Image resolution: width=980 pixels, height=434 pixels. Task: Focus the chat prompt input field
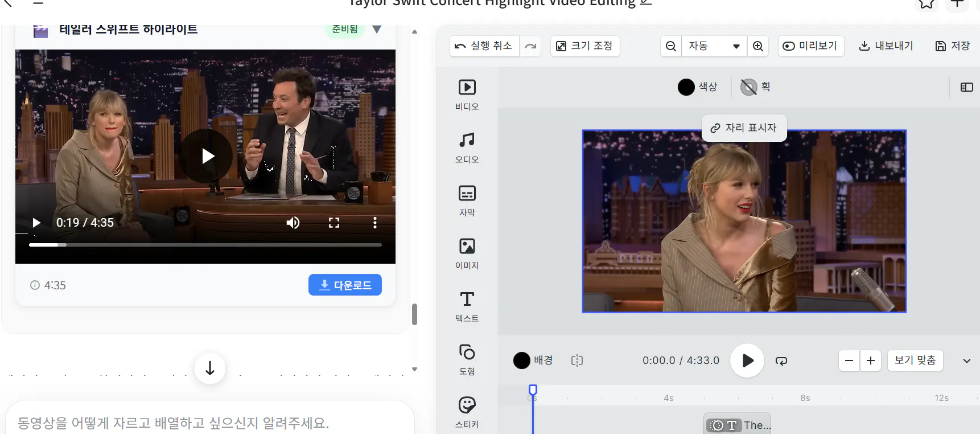(x=209, y=421)
